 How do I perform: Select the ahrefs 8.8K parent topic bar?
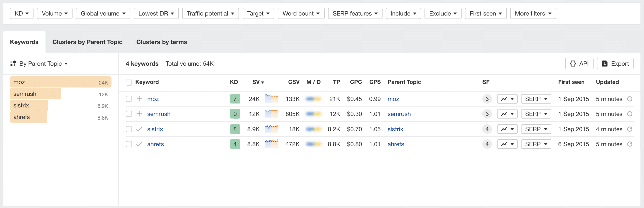pyautogui.click(x=61, y=117)
